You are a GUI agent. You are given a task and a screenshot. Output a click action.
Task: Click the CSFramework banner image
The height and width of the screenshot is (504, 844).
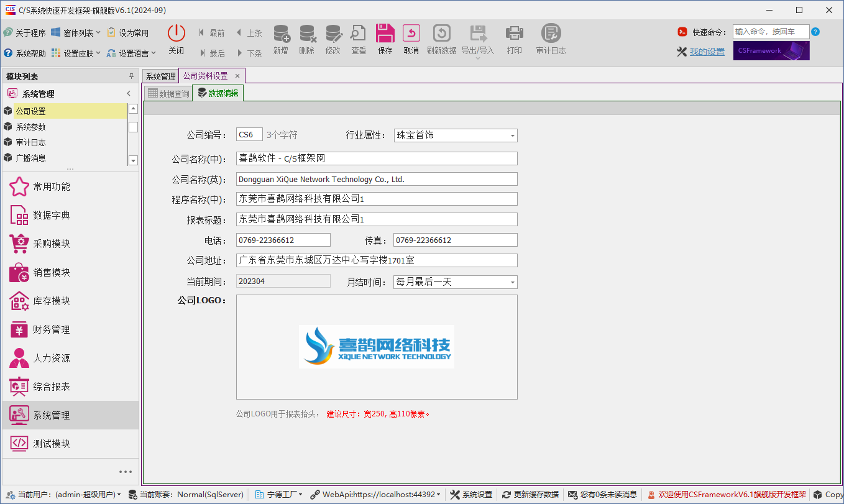click(x=771, y=51)
